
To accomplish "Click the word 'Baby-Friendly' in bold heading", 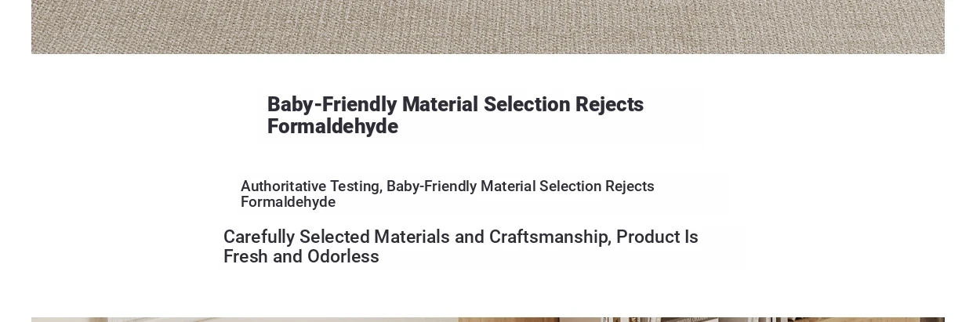I will 332,105.
